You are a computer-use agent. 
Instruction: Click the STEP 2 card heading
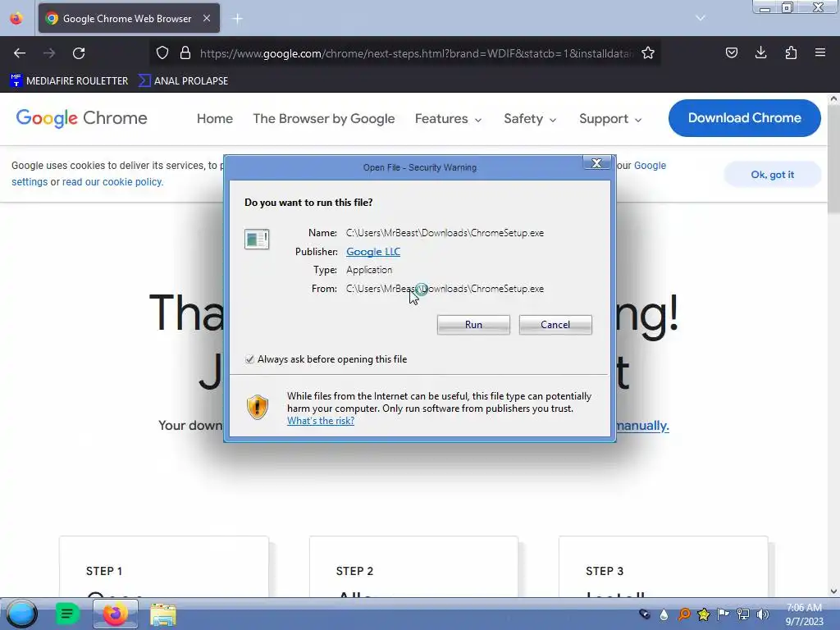pyautogui.click(x=354, y=571)
